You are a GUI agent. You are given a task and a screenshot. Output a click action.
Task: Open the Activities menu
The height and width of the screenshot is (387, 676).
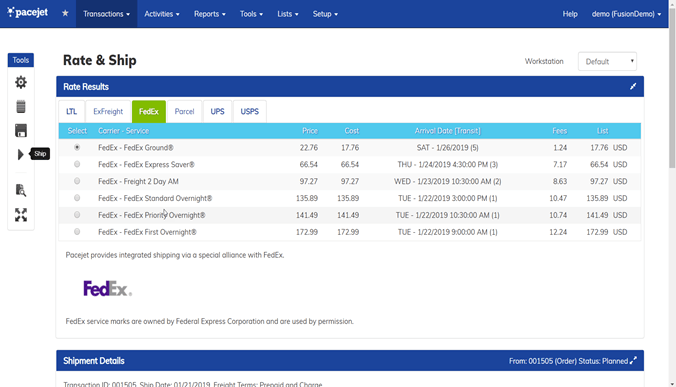pyautogui.click(x=162, y=14)
